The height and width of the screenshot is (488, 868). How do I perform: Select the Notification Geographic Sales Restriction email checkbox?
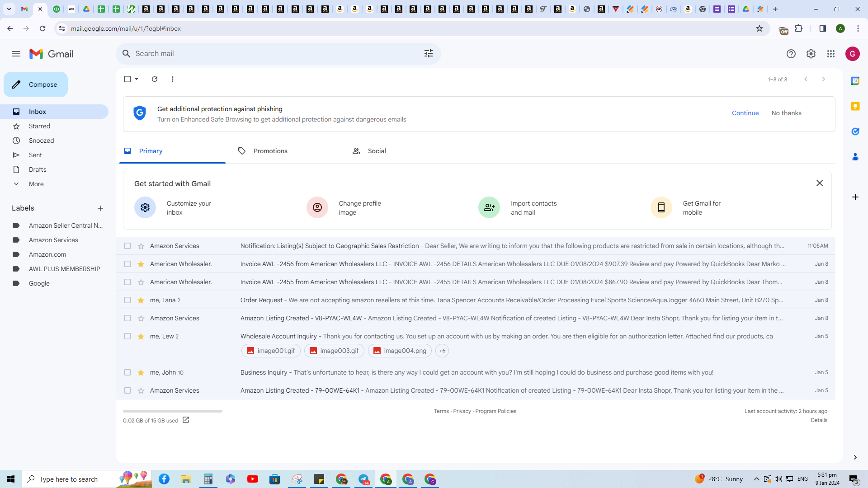click(127, 246)
